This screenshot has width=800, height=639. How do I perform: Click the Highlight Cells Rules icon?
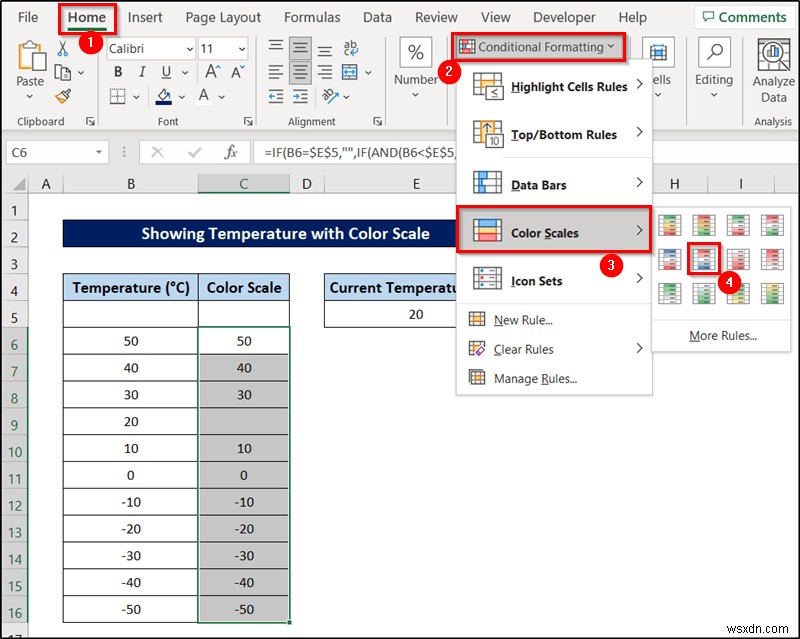pyautogui.click(x=486, y=87)
